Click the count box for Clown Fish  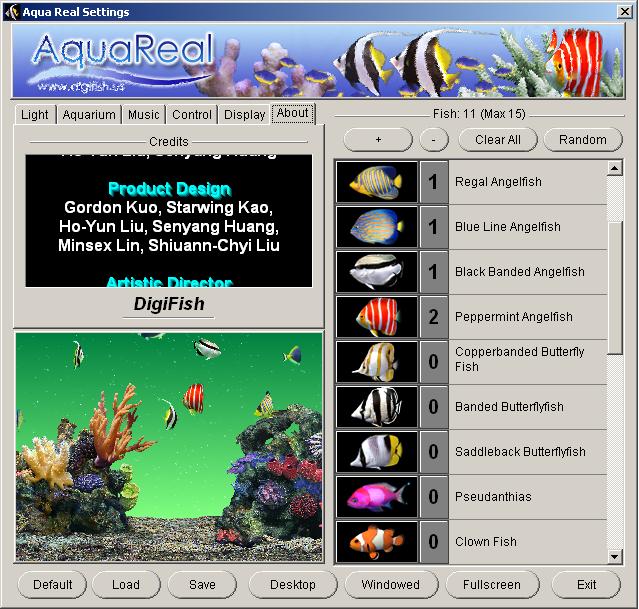pos(434,542)
